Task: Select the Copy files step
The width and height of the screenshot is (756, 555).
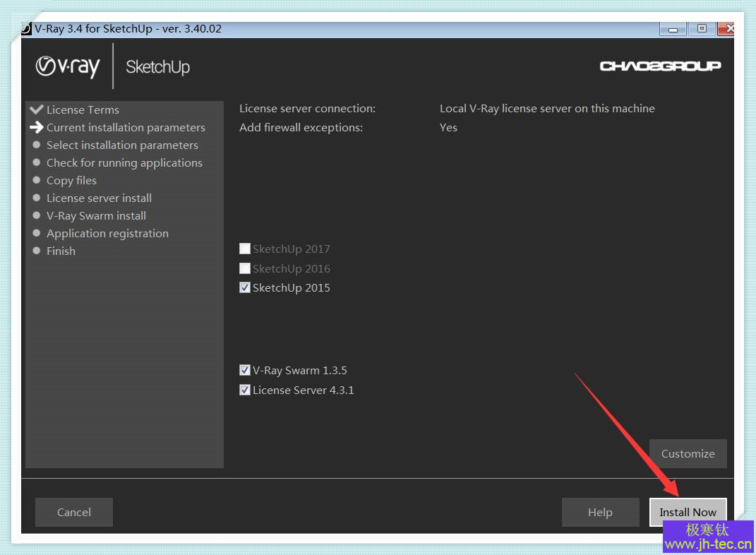Action: point(71,180)
